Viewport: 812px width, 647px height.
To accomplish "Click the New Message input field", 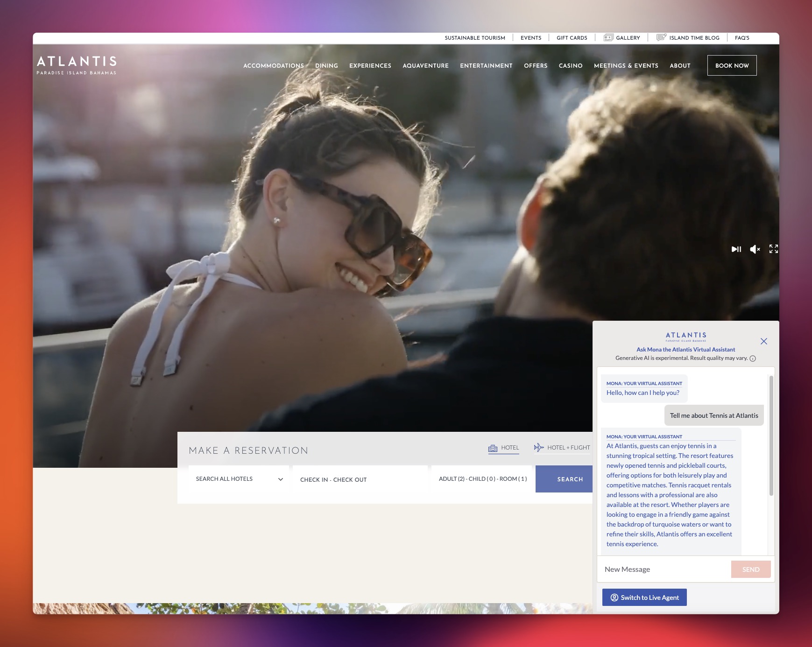I will pos(664,570).
